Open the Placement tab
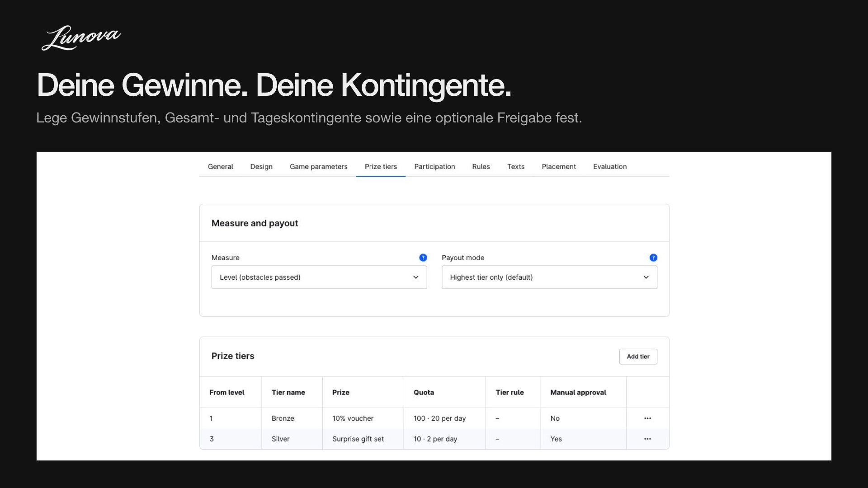The height and width of the screenshot is (488, 868). click(x=559, y=167)
